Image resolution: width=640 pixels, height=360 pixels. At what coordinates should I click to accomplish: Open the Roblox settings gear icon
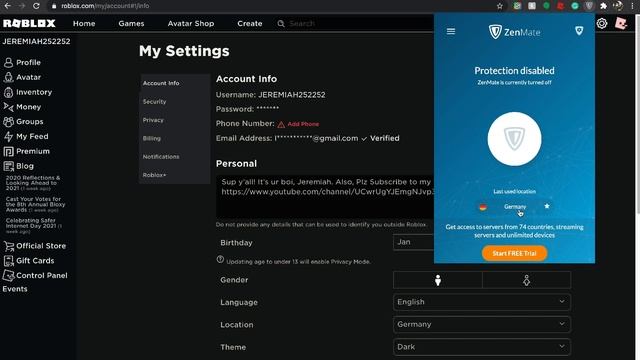(x=602, y=23)
